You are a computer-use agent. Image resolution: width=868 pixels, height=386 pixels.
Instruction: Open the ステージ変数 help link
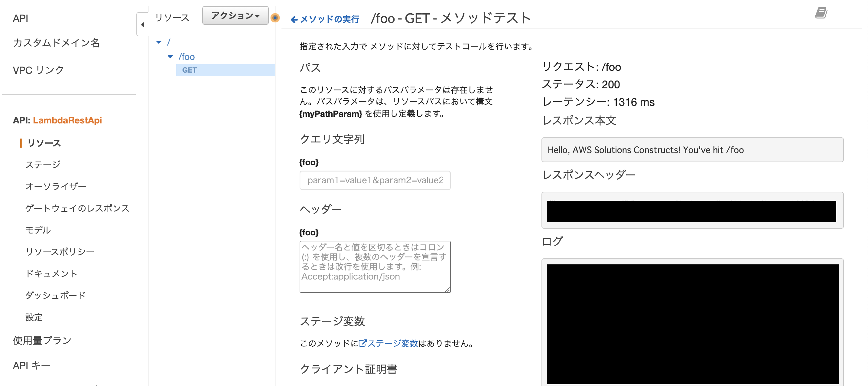coord(388,343)
